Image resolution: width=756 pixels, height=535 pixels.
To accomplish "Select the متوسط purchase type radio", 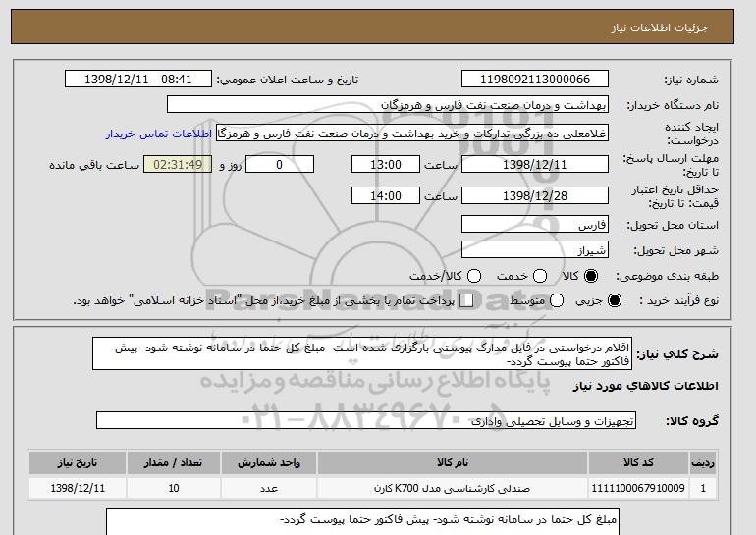I will click(557, 300).
